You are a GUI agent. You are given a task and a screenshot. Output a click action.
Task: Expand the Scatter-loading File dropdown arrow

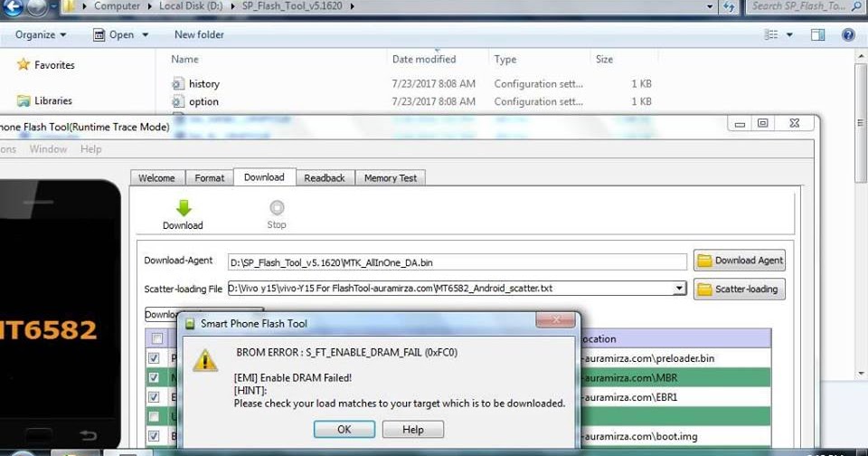click(679, 288)
